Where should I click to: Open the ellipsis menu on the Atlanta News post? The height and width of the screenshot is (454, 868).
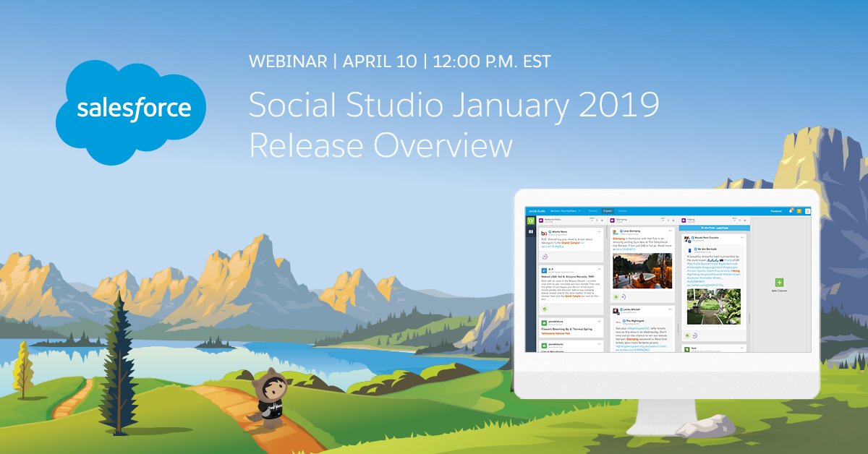[x=600, y=231]
